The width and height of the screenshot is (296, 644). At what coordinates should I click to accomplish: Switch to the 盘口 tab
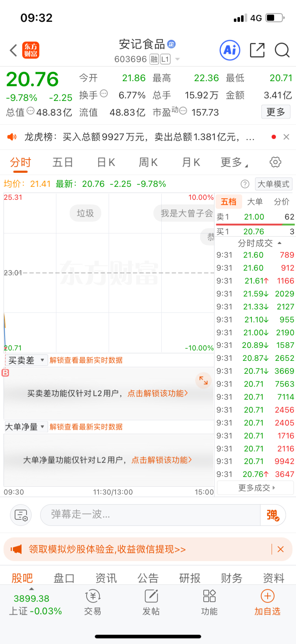[64, 578]
